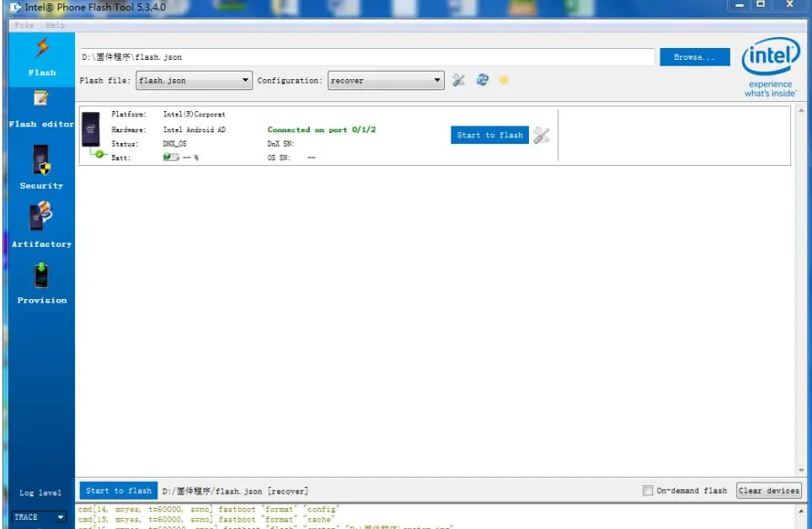Open the Artifactory section

click(x=41, y=225)
